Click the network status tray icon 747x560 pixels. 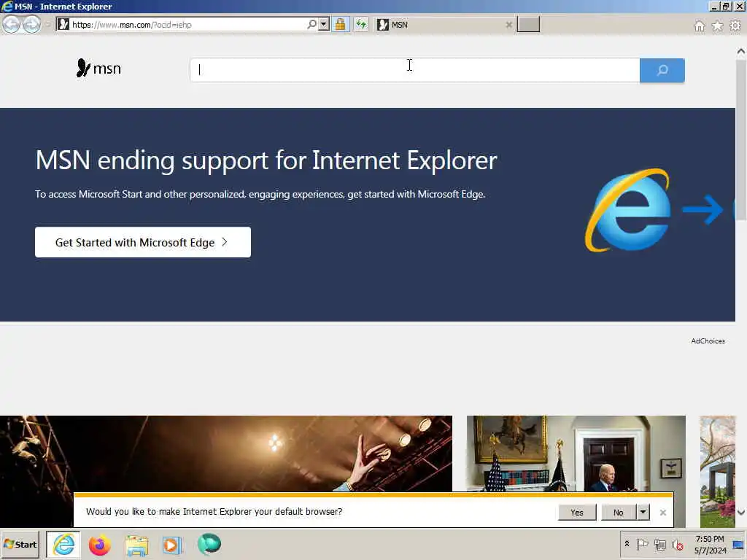click(x=659, y=544)
